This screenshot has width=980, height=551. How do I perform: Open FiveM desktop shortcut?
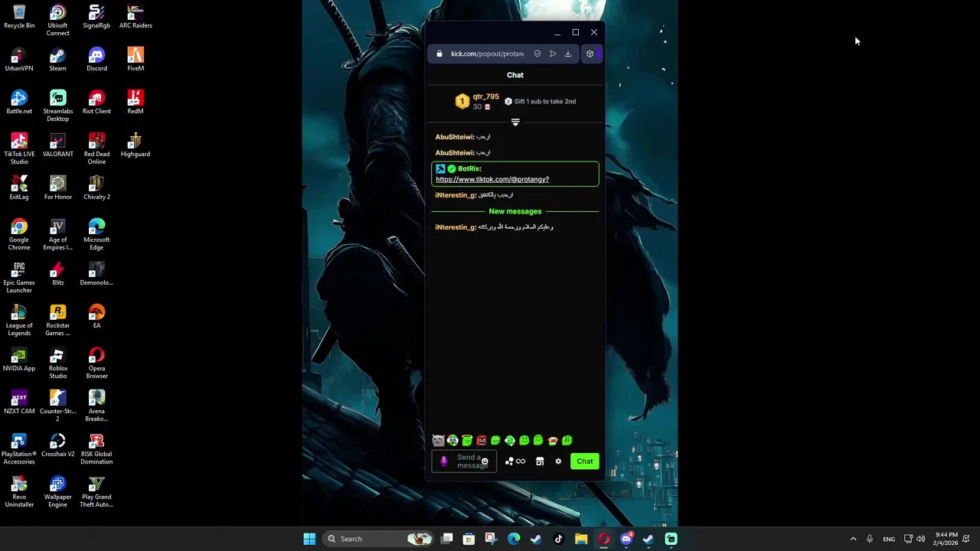tap(136, 60)
